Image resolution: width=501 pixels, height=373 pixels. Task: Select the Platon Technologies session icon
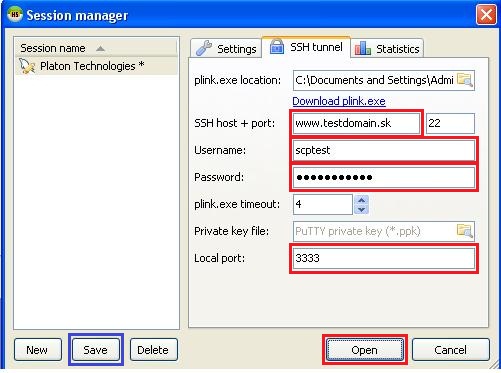27,66
